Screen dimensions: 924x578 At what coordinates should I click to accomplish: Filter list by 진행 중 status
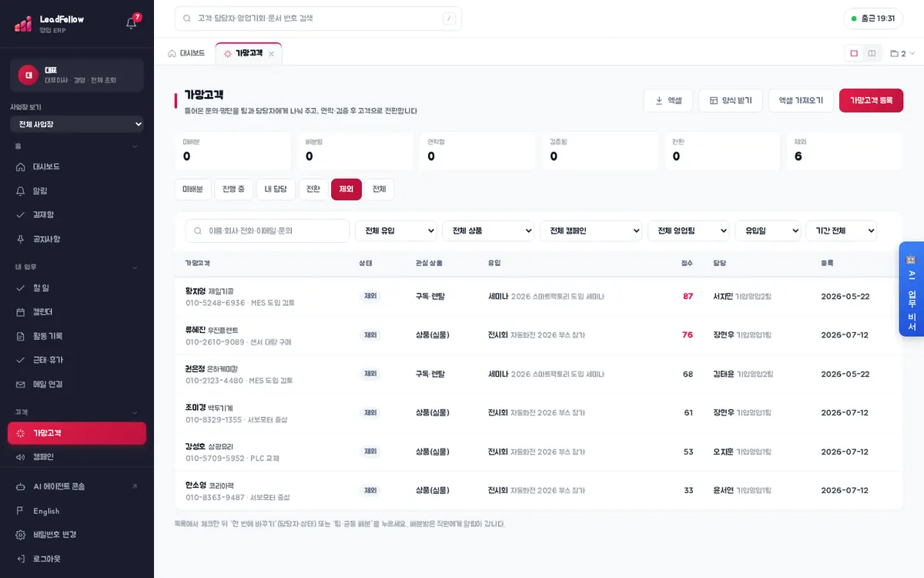click(233, 190)
